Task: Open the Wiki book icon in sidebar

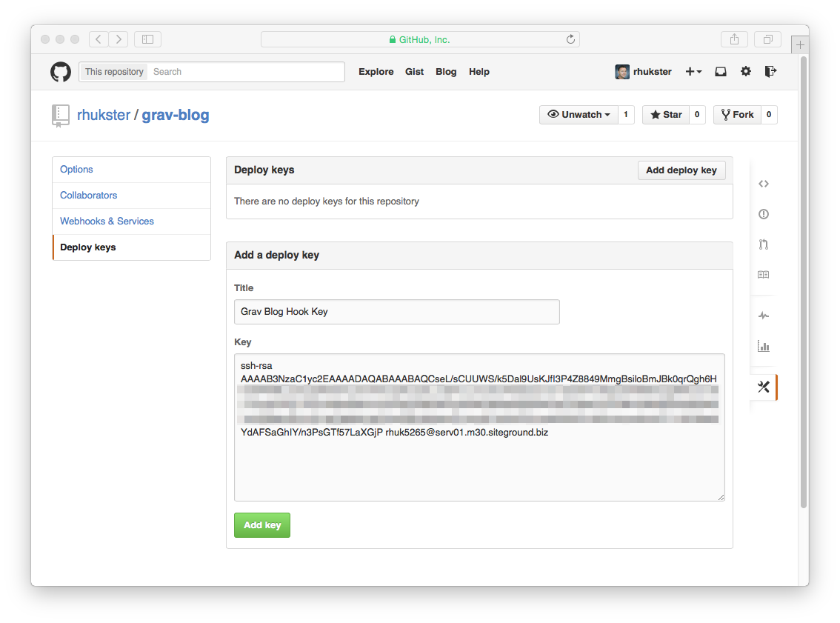Action: click(764, 275)
